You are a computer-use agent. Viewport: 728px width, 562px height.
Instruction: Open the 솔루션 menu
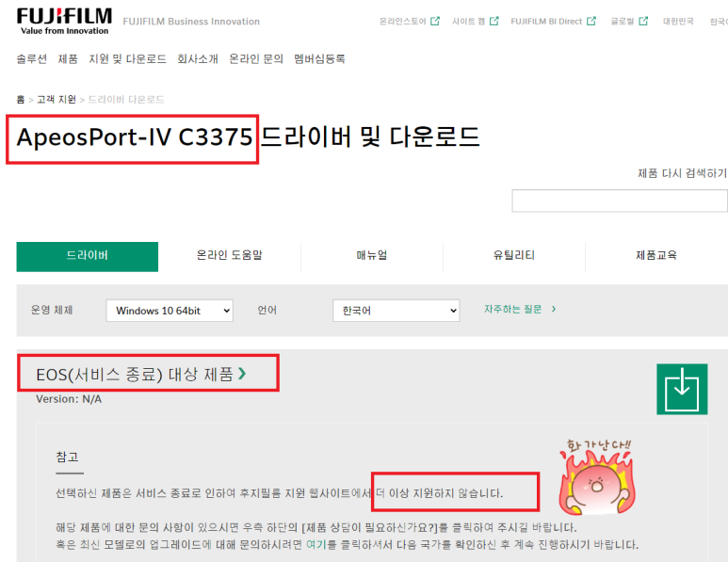click(x=32, y=59)
